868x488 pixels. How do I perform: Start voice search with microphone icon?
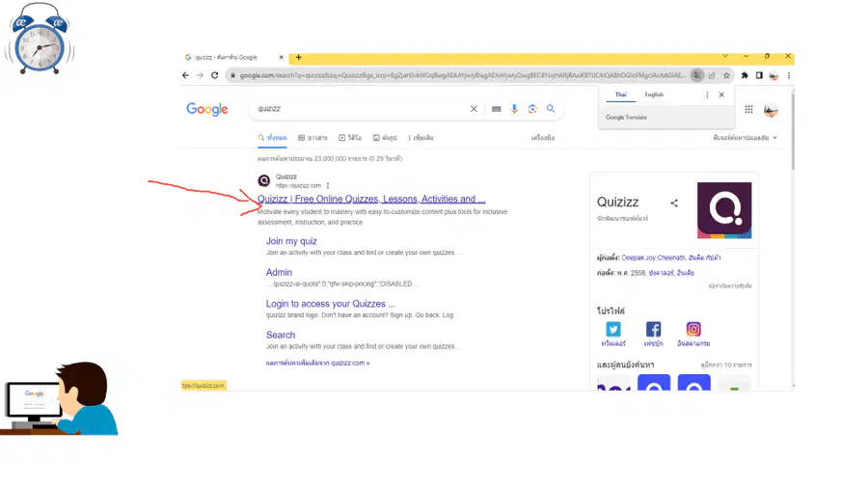pos(514,109)
